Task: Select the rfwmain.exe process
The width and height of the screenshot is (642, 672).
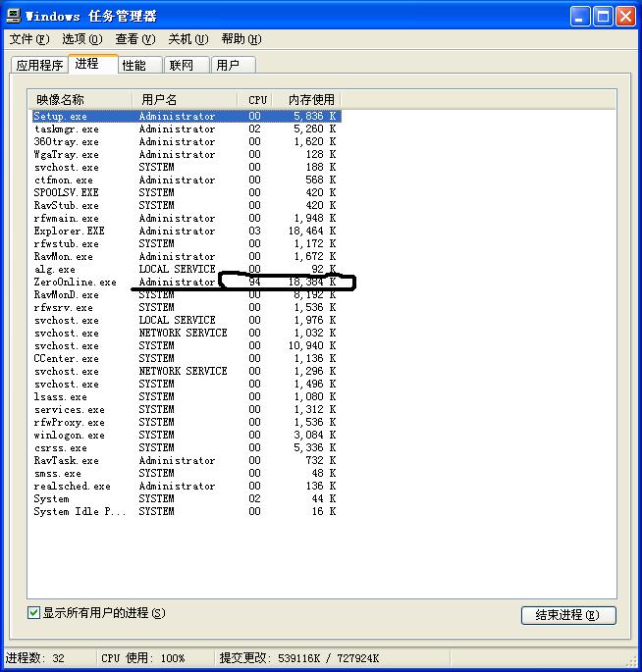Action: pos(187,218)
